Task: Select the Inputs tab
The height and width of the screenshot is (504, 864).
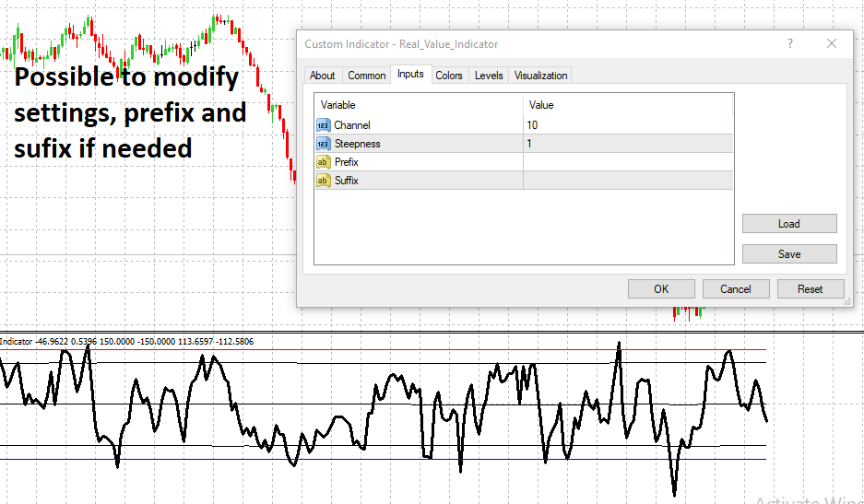Action: click(x=410, y=74)
